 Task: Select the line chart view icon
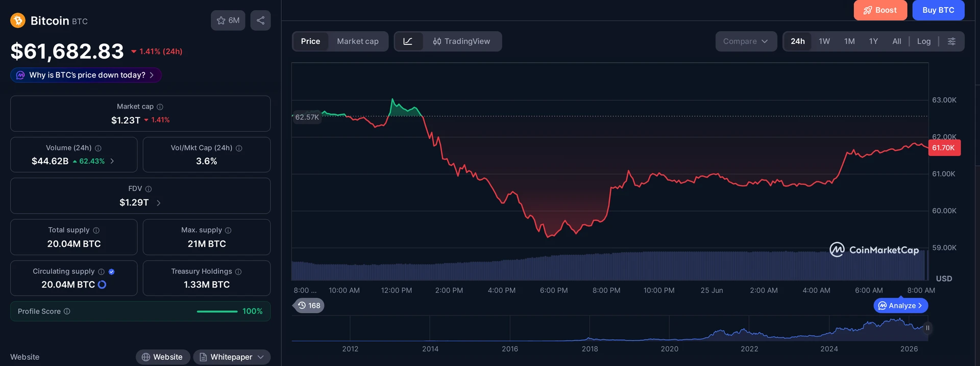(x=408, y=41)
